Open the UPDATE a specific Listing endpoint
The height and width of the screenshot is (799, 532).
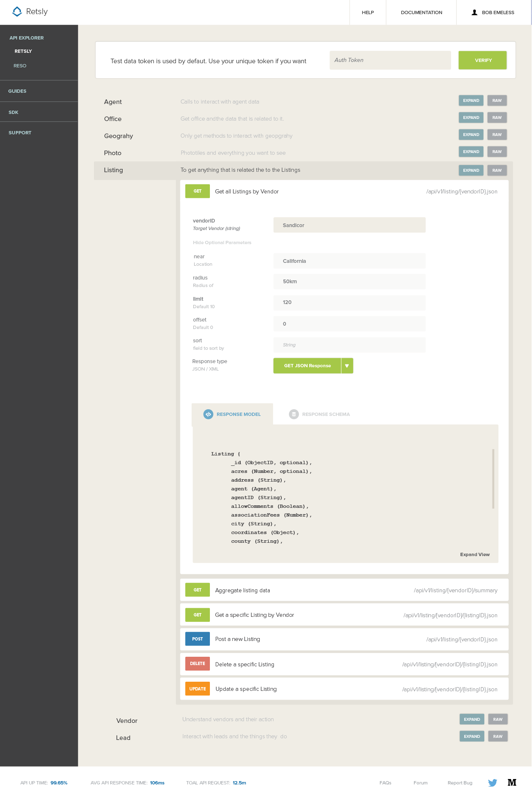tap(344, 689)
